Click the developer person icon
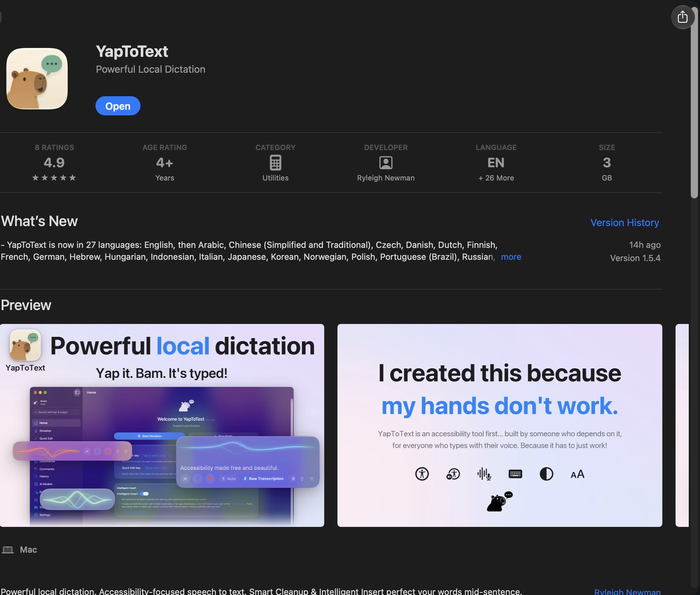Viewport: 700px width, 595px height. point(386,163)
